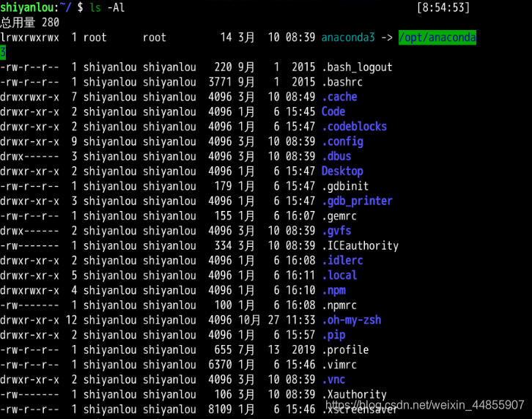Click the drwx------ permissions of .dbus
This screenshot has height=419, width=532.
coord(29,157)
